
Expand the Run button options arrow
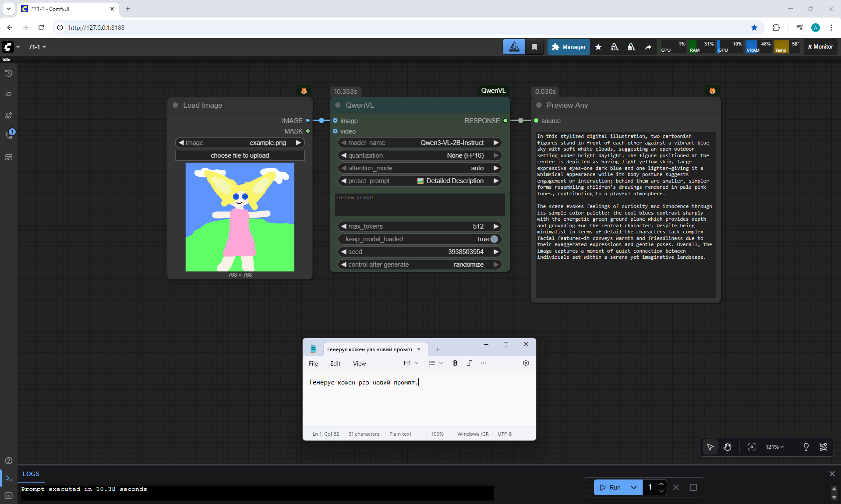tap(633, 487)
